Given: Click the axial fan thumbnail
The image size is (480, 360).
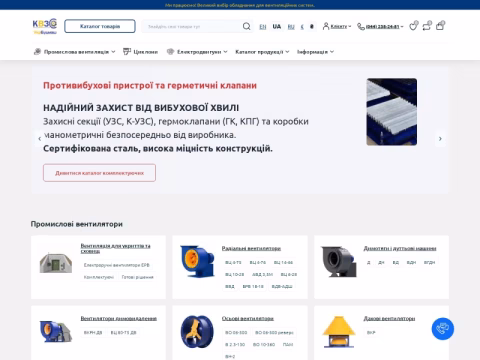Looking at the screenshot, I should click(x=197, y=332).
